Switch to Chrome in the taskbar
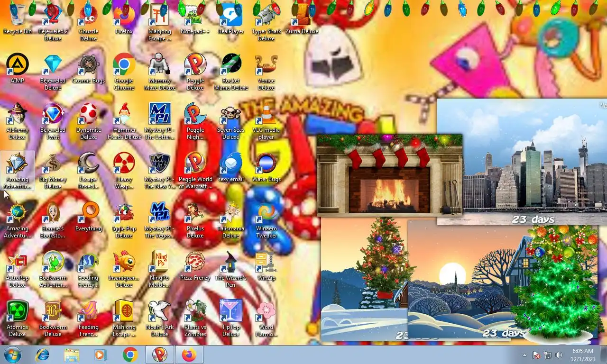Image resolution: width=607 pixels, height=364 pixels. click(x=130, y=355)
